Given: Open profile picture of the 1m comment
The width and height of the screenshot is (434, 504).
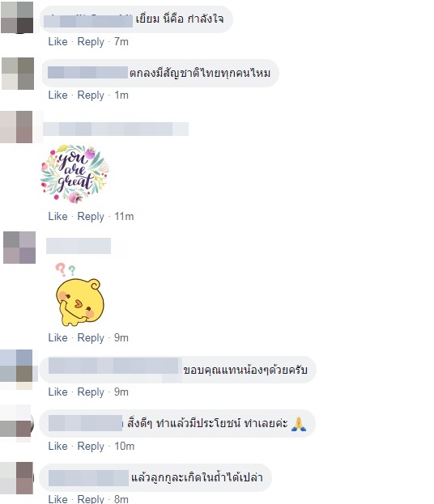Looking at the screenshot, I should pyautogui.click(x=18, y=74).
